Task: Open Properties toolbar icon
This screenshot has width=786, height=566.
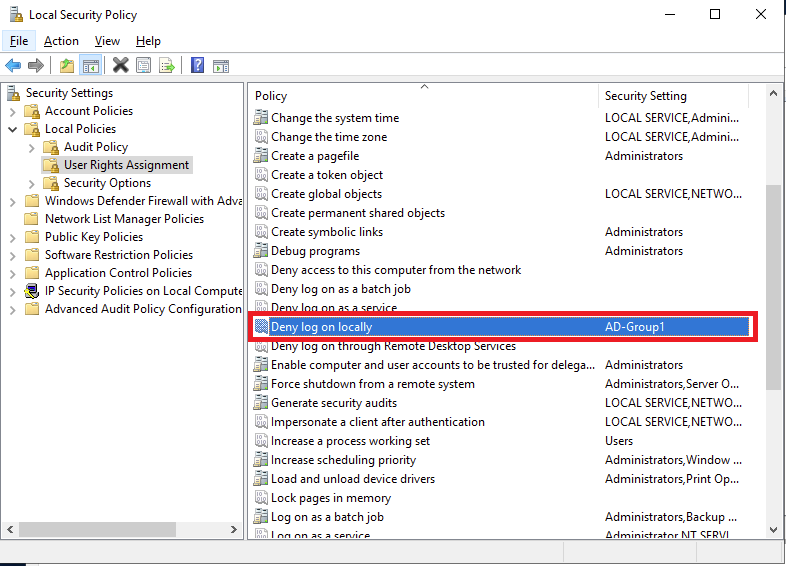Action: coord(143,65)
